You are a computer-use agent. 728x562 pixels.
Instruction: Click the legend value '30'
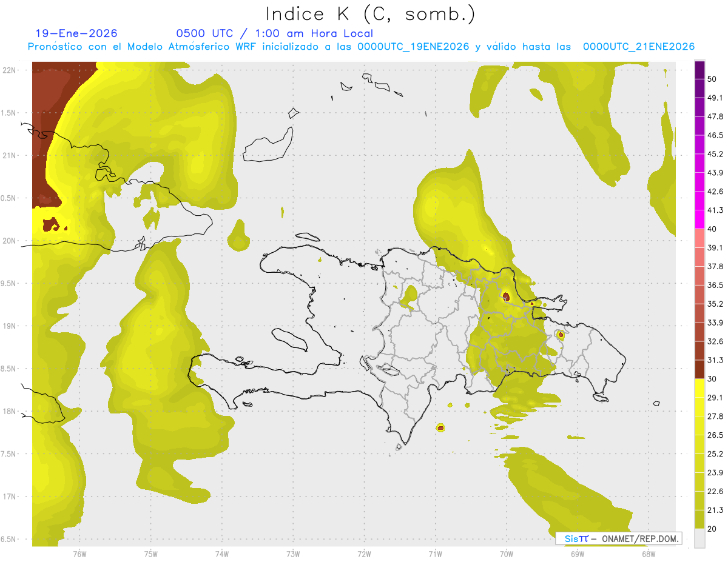(712, 379)
